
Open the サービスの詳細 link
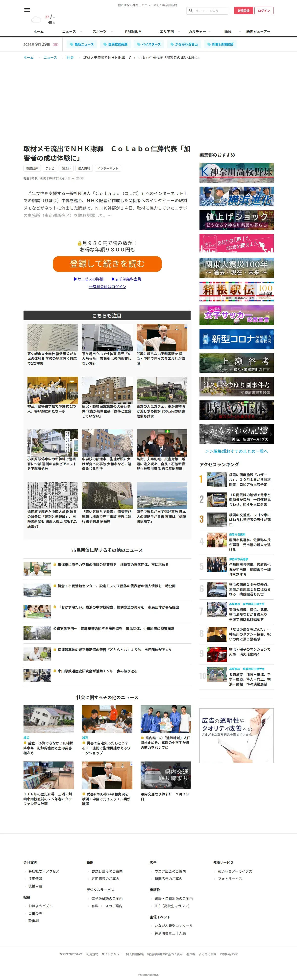pyautogui.click(x=89, y=279)
